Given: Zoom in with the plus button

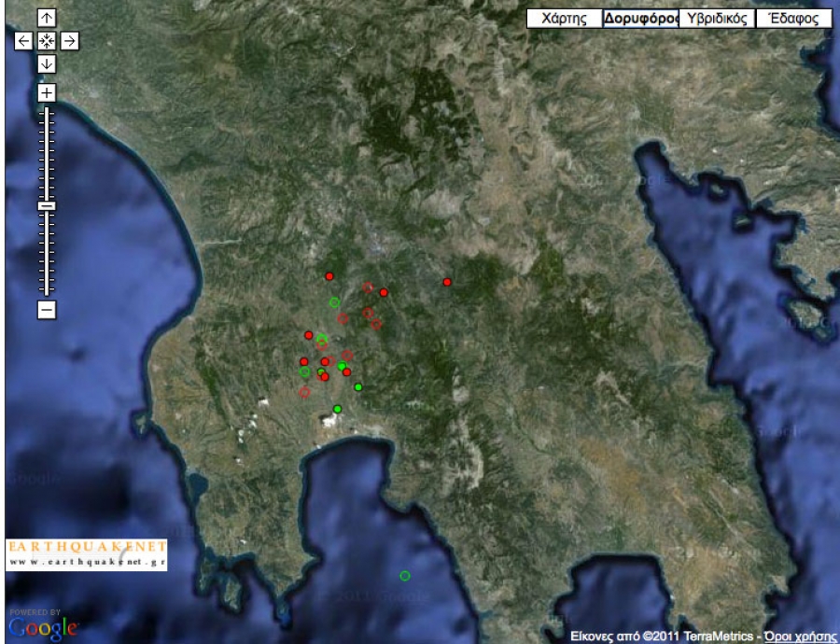Looking at the screenshot, I should pos(47,93).
